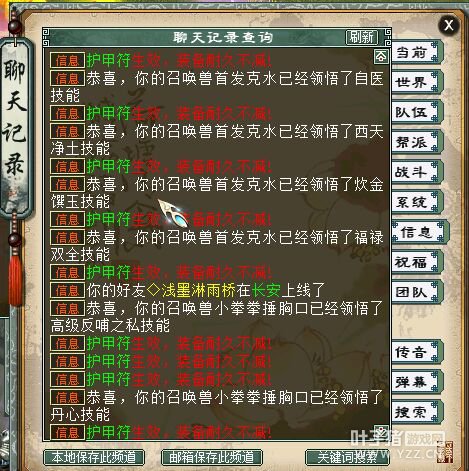This screenshot has width=469, height=471.
Task: Select the 信息 channel tab
Action: (x=419, y=232)
